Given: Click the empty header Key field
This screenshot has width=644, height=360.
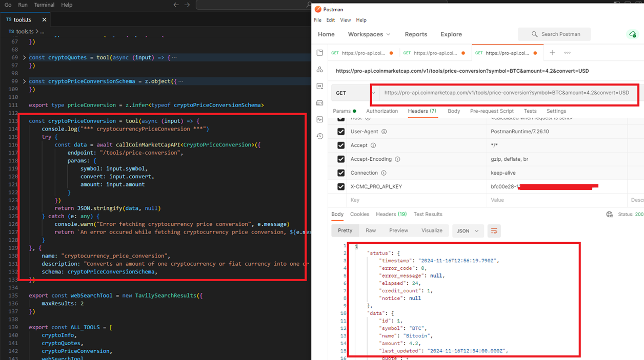Looking at the screenshot, I should point(416,200).
